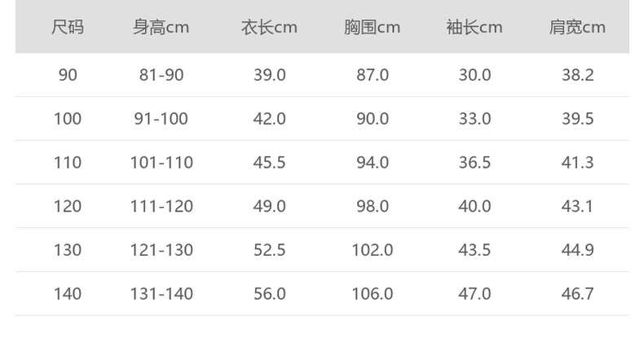Select the 胸围cm column header
Screen dimensions: 644x351
click(x=373, y=28)
